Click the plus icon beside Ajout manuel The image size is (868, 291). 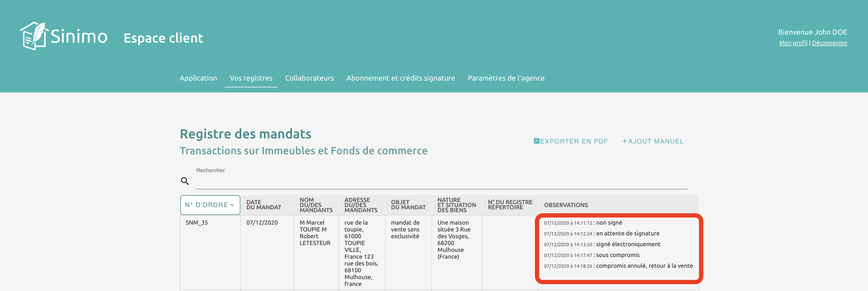(624, 141)
